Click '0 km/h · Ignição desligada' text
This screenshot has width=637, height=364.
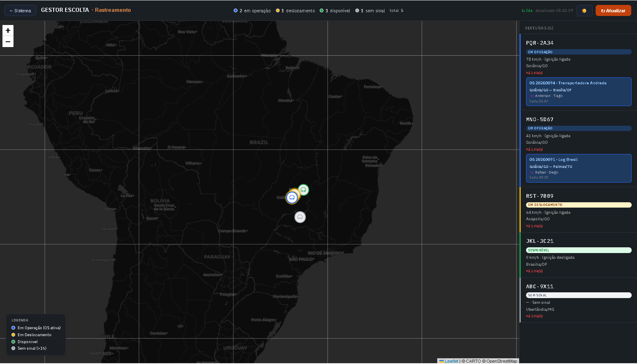(550, 258)
